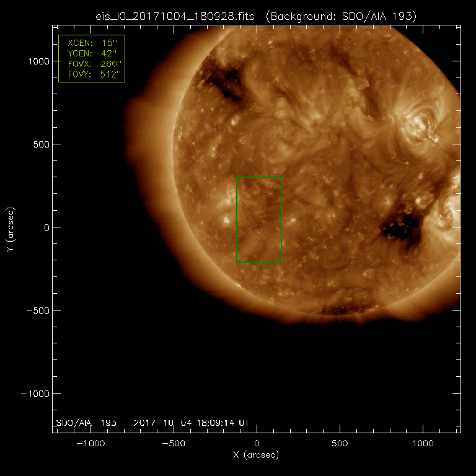Click the 0 tick label on Y axis
This screenshot has width=476, height=476.
tap(45, 227)
